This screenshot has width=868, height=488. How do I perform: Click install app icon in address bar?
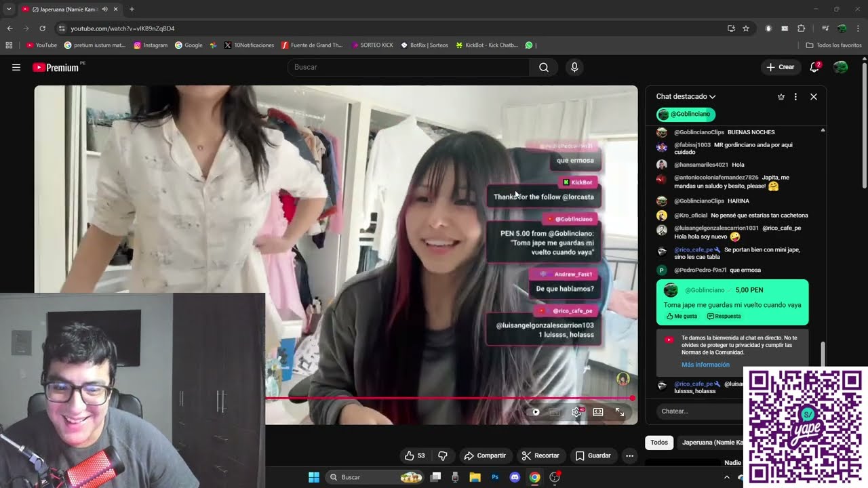731,28
